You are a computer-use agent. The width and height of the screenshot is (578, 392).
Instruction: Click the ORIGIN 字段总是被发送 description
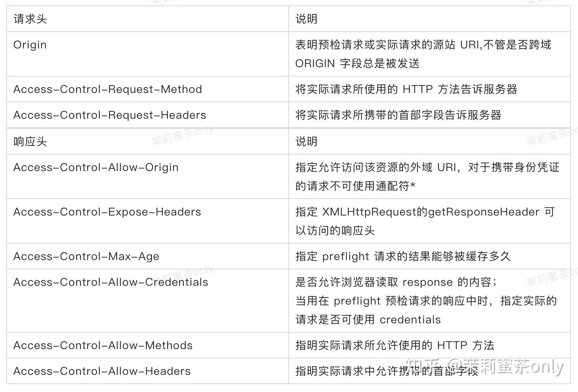pos(423,54)
